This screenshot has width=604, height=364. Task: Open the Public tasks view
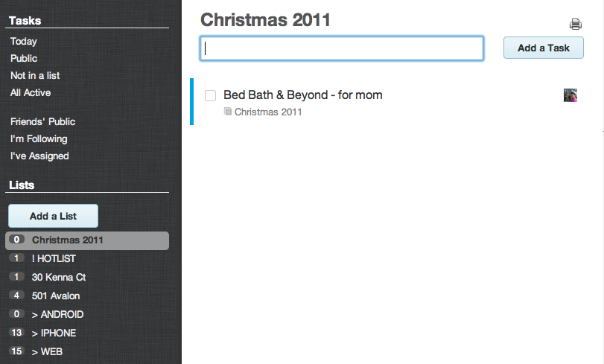(24, 58)
